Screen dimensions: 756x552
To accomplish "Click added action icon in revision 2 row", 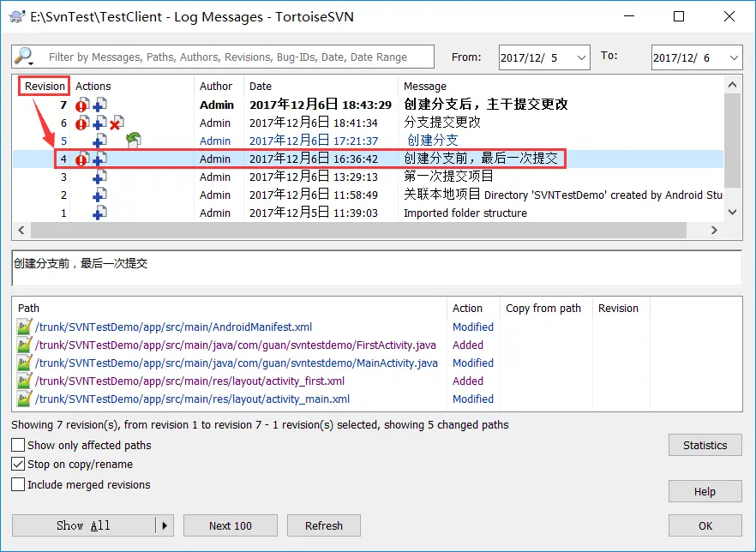I will (x=99, y=195).
